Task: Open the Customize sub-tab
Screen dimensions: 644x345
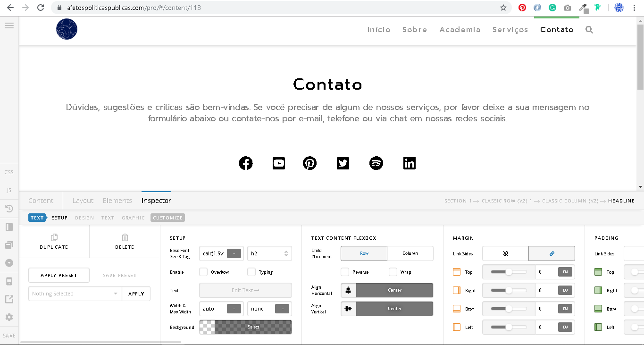Action: coord(167,218)
